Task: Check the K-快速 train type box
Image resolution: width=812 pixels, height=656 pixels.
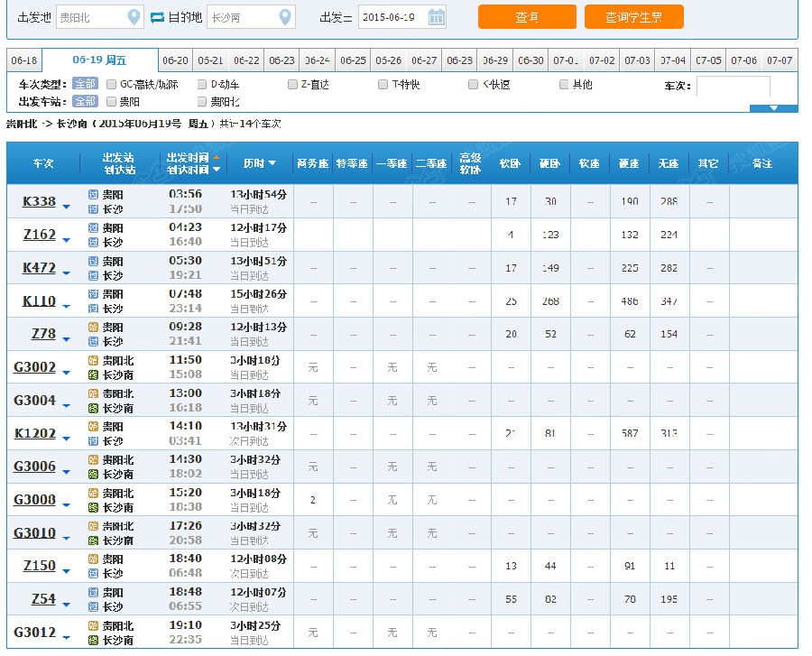Action: coord(474,85)
